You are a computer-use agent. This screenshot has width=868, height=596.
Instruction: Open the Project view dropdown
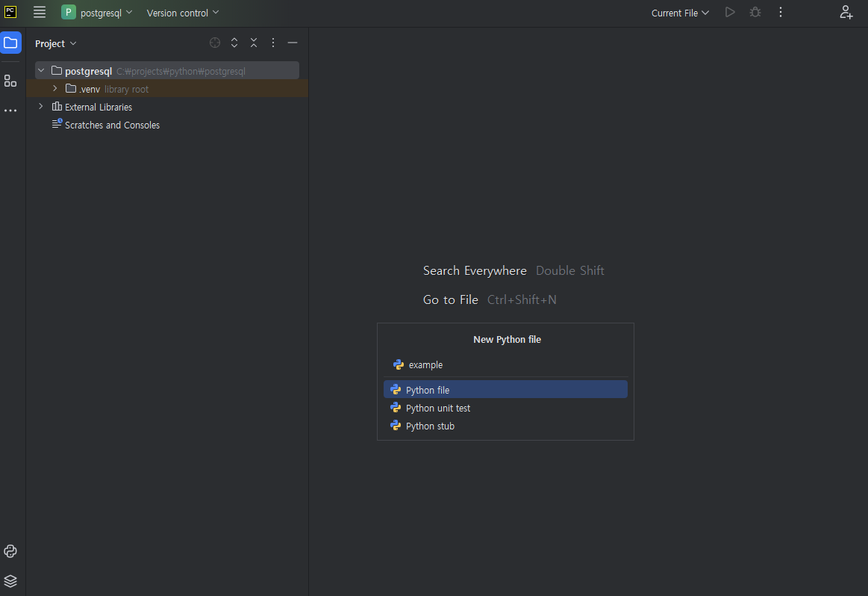pyautogui.click(x=56, y=44)
